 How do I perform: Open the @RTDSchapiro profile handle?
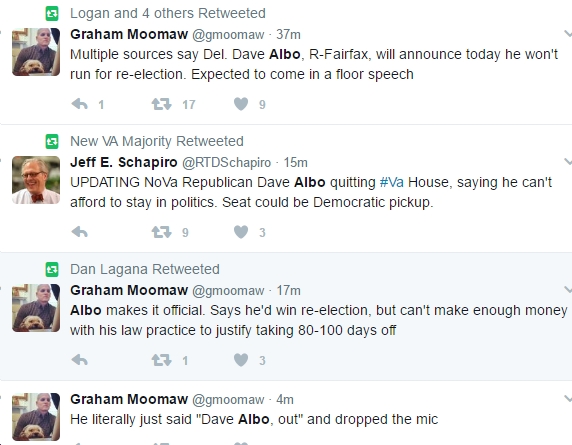(227, 163)
